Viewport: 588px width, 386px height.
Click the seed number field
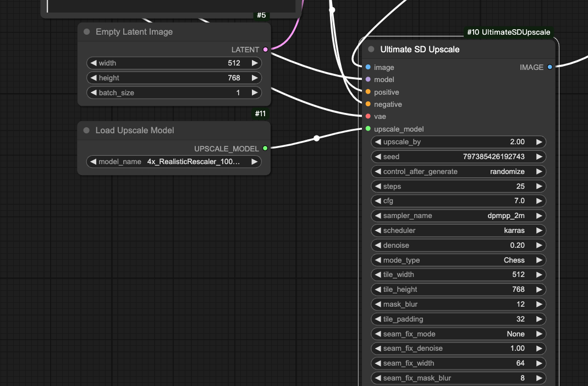458,156
